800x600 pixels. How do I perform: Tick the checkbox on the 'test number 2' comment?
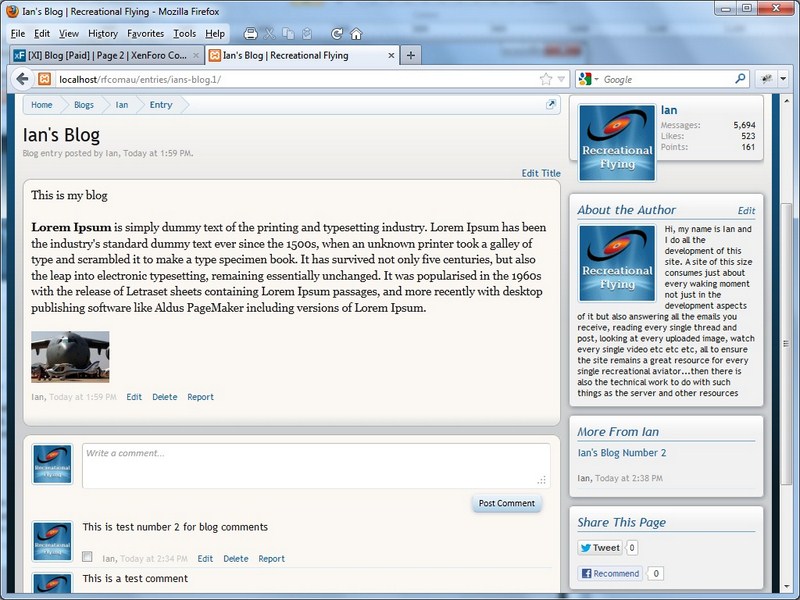[87, 557]
